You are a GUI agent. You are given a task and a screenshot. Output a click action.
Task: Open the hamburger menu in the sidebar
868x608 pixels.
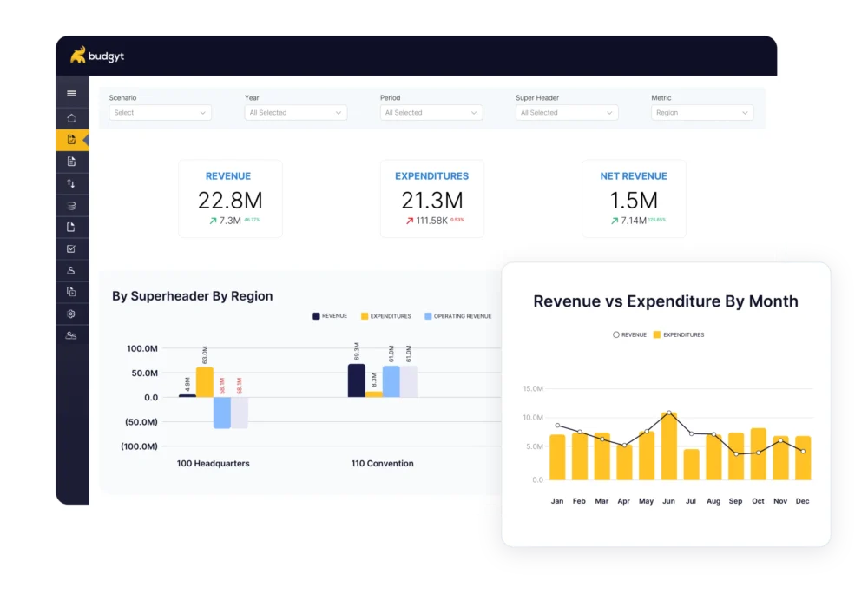click(72, 93)
